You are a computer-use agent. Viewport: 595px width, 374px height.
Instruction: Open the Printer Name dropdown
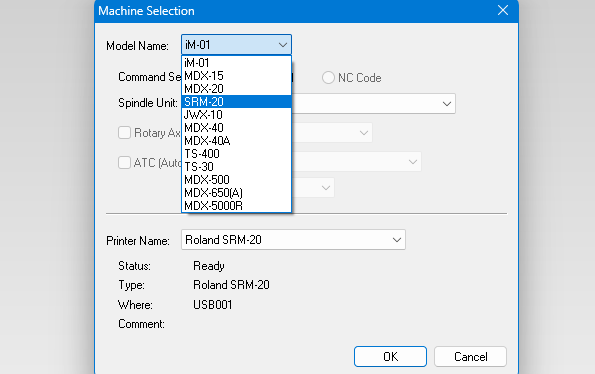(293, 240)
